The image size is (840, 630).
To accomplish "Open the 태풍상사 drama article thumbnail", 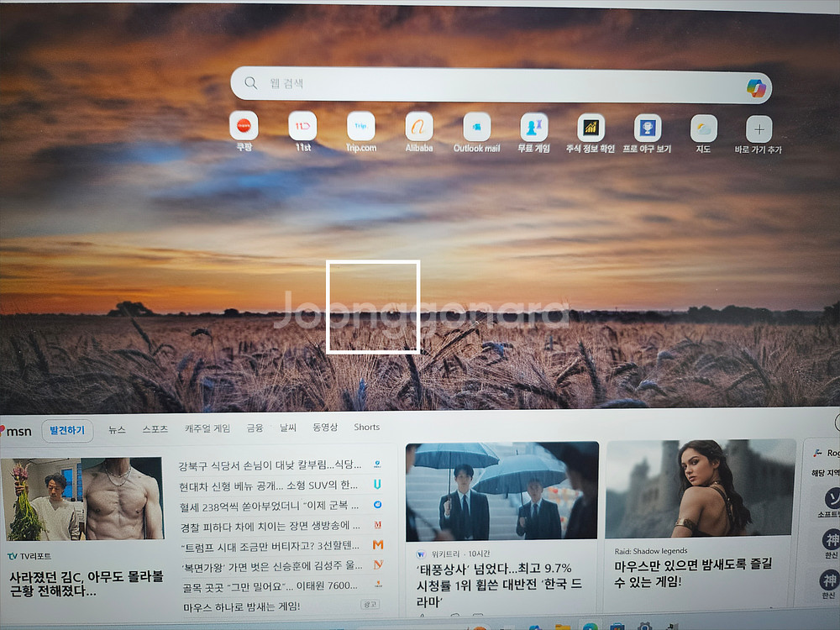I will click(x=501, y=491).
